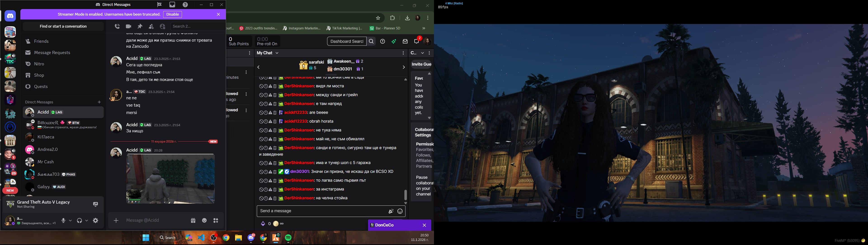This screenshot has width=868, height=245.
Task: Open Quests in Discord sidebar
Action: pos(63,87)
